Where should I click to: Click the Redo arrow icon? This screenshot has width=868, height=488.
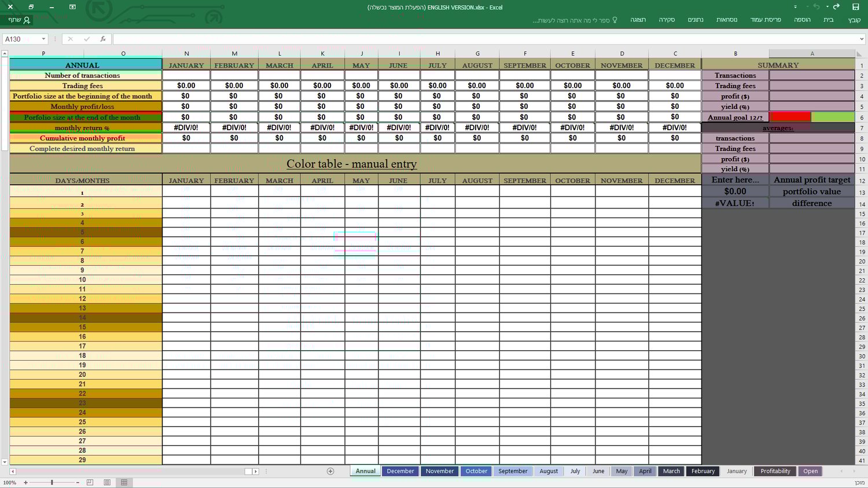836,7
